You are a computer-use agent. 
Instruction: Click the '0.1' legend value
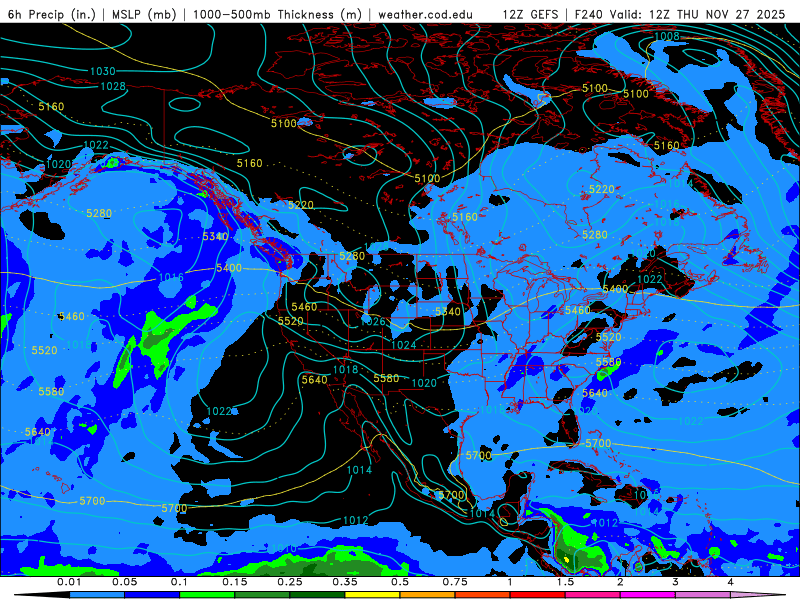(179, 582)
